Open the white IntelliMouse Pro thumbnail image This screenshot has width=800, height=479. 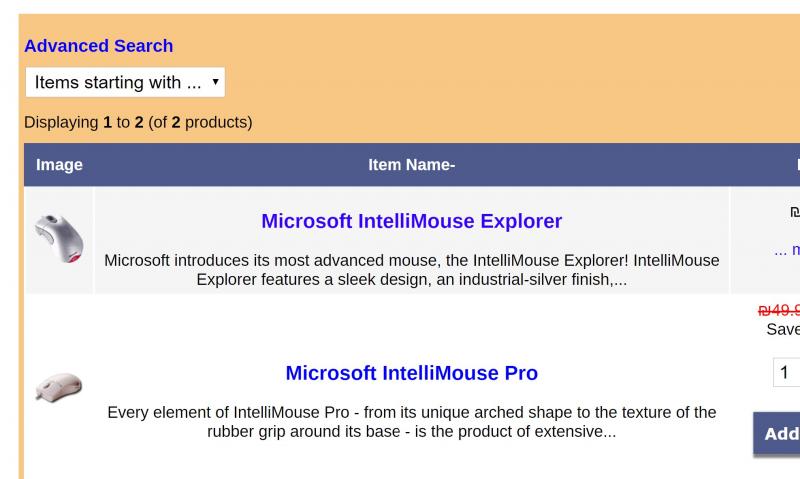[x=59, y=387]
